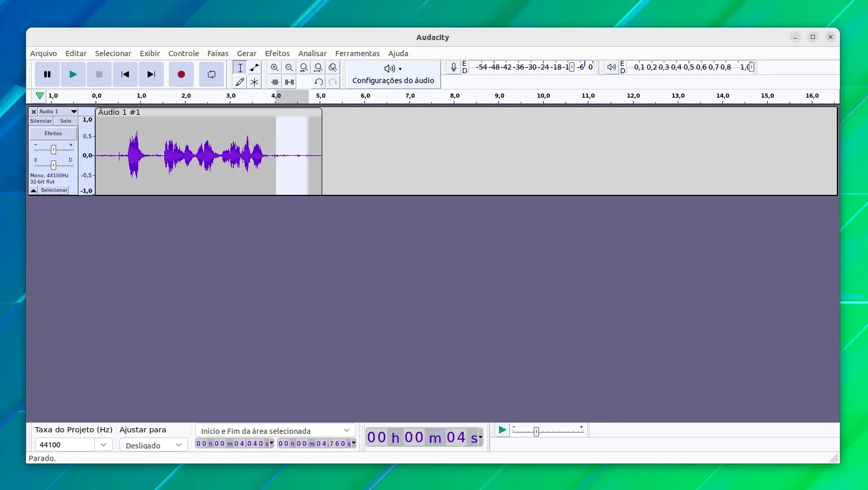Click the selection start time field
The height and width of the screenshot is (490, 868).
click(232, 444)
